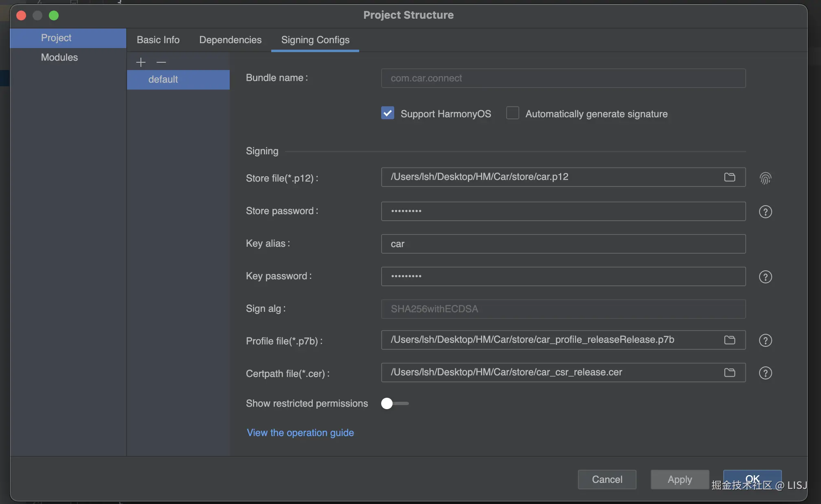Browse for Certpath file using folder icon
The height and width of the screenshot is (504, 821).
pyautogui.click(x=729, y=373)
